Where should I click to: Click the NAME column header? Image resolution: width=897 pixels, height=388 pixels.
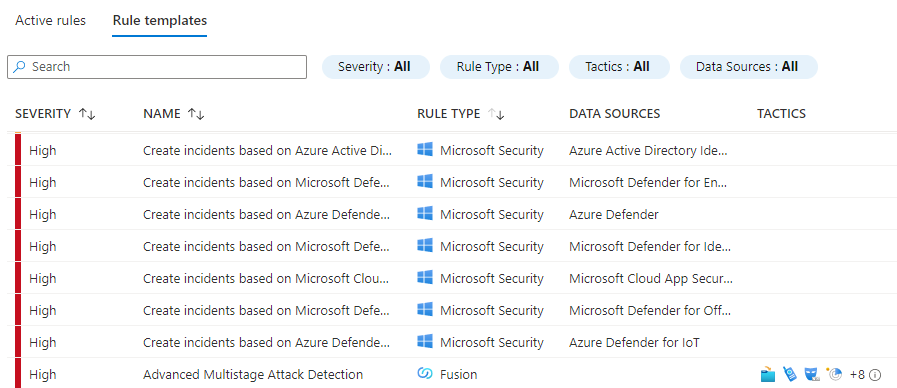pyautogui.click(x=162, y=114)
